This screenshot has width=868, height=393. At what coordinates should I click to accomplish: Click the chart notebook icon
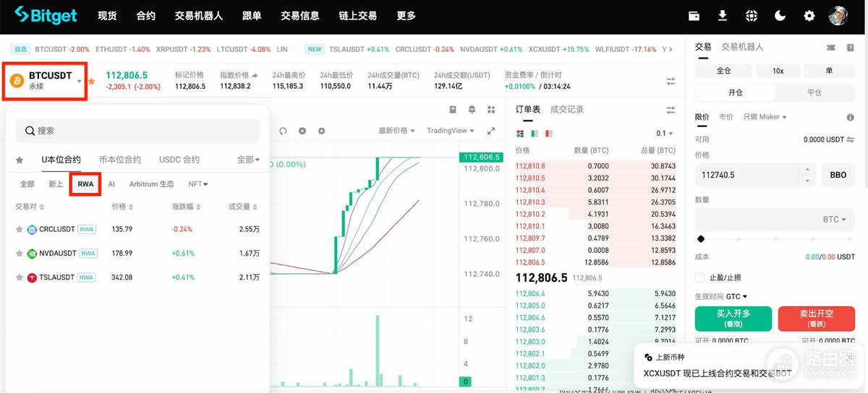453,110
